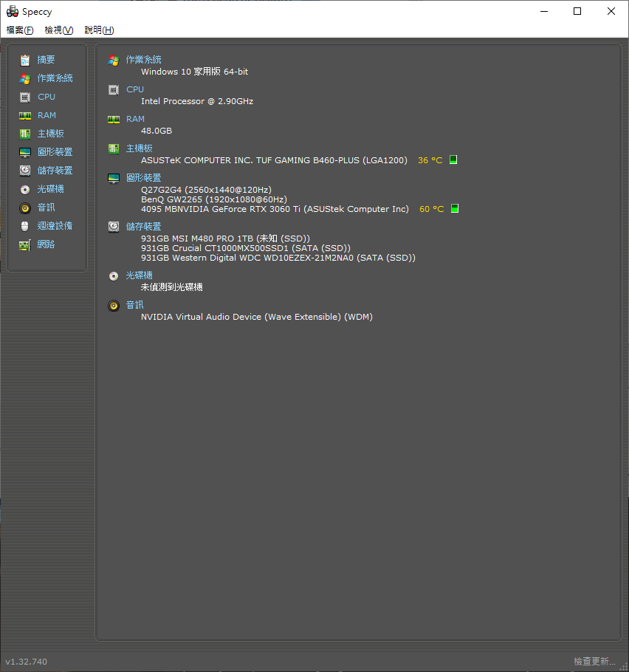Image resolution: width=629 pixels, height=672 pixels.
Task: Open the 音訊 speaker icon in sidebar
Action: (x=25, y=208)
